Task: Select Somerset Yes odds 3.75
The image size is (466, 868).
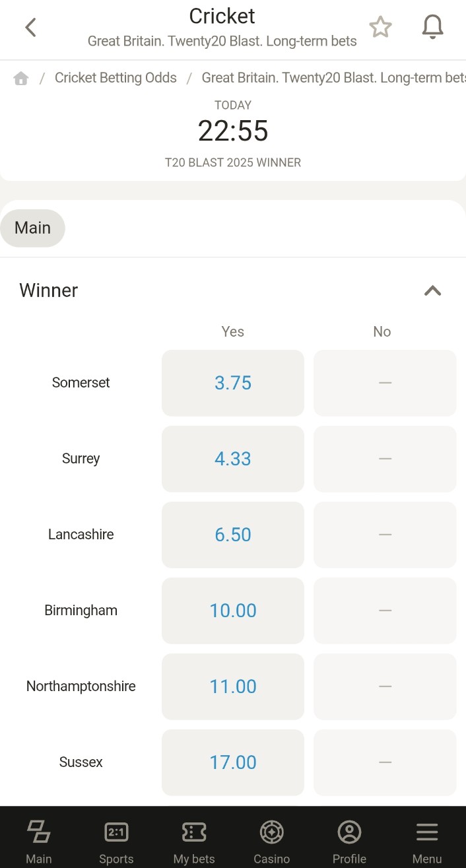Action: pyautogui.click(x=233, y=383)
